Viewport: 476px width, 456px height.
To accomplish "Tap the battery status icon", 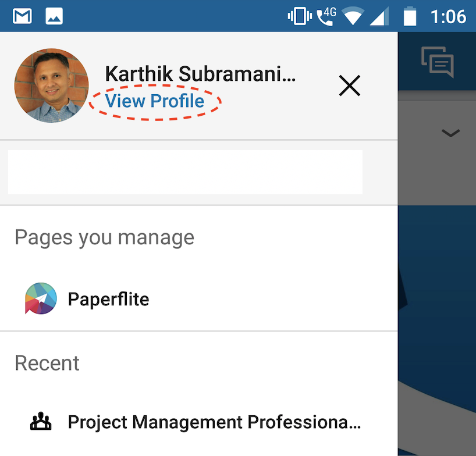I will pyautogui.click(x=410, y=16).
